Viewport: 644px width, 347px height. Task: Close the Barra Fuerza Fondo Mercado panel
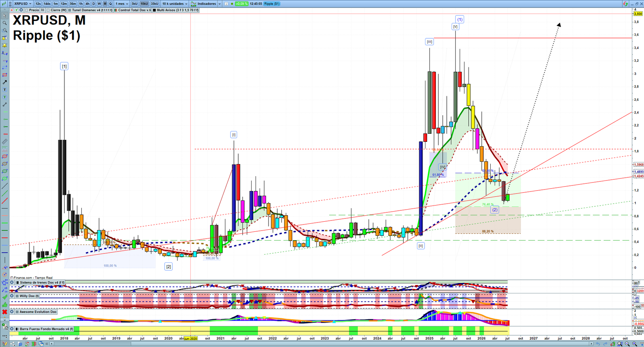12,329
